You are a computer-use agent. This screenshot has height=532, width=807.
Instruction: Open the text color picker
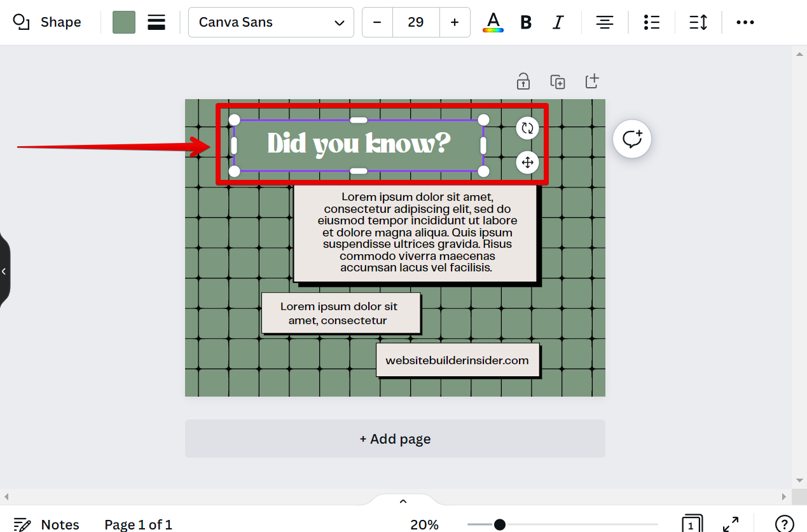tap(493, 22)
